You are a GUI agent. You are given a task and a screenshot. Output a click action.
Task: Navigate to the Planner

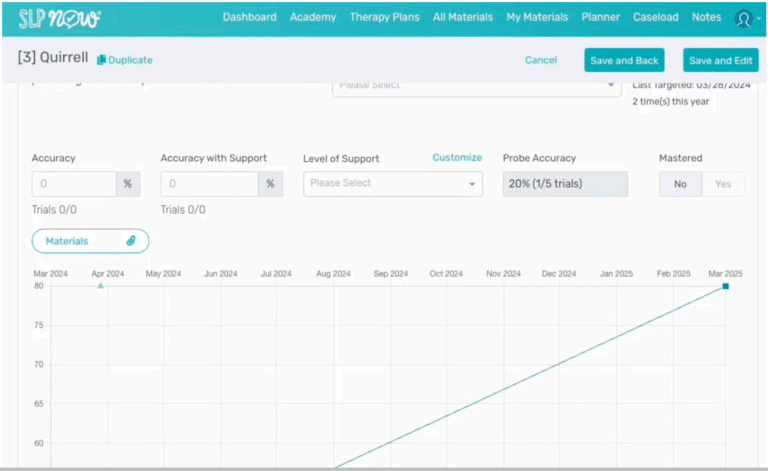click(x=599, y=17)
